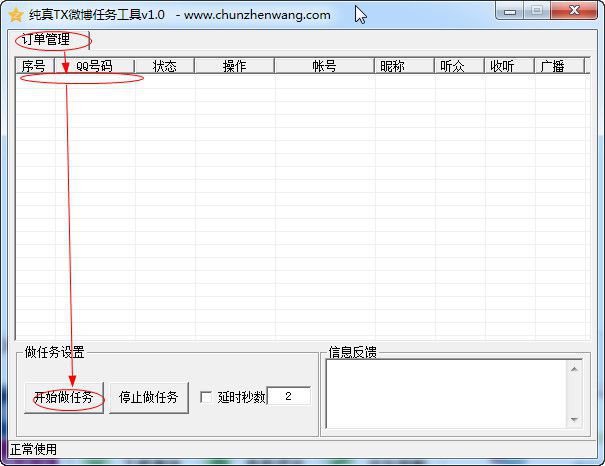Click the 做任务设置 group label
The image size is (605, 466).
point(54,352)
